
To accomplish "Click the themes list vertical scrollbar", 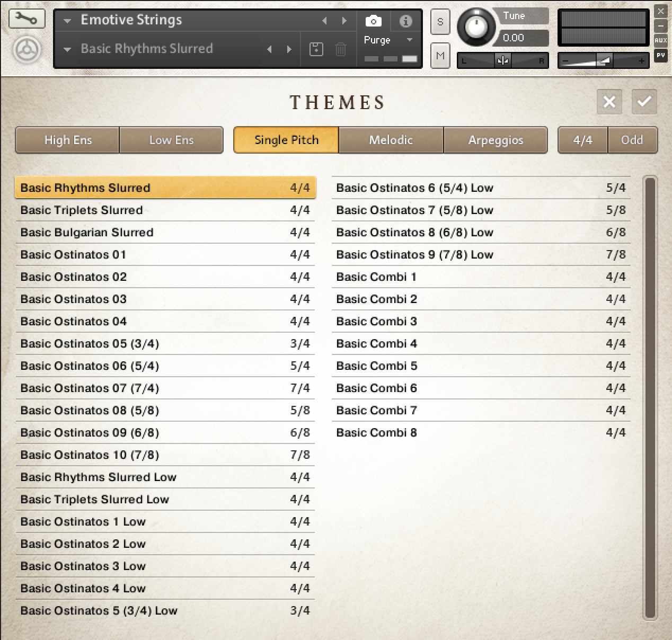I will 650,397.
